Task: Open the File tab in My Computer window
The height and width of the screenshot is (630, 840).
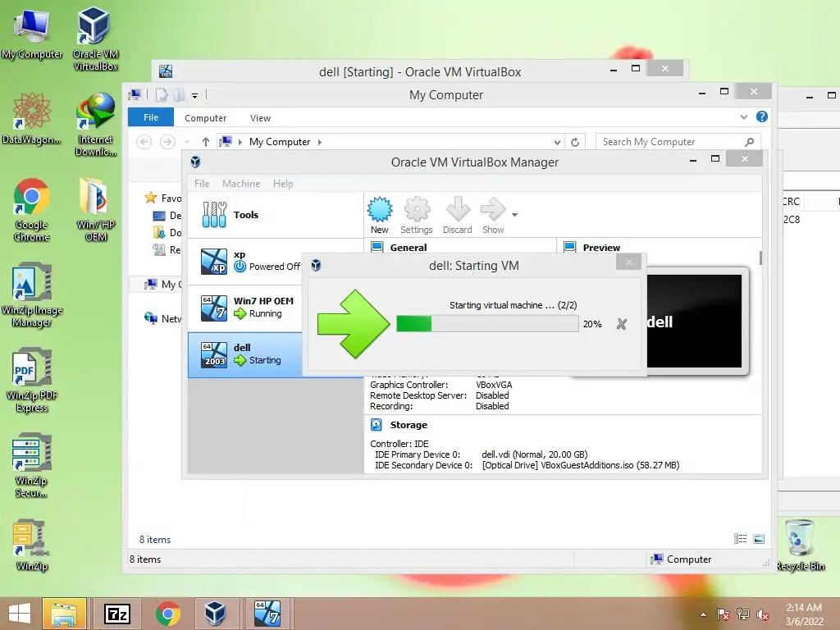Action: (x=151, y=117)
